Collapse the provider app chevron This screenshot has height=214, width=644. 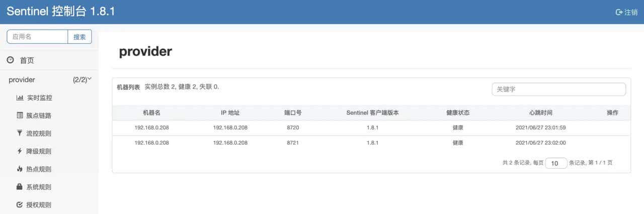[x=90, y=79]
